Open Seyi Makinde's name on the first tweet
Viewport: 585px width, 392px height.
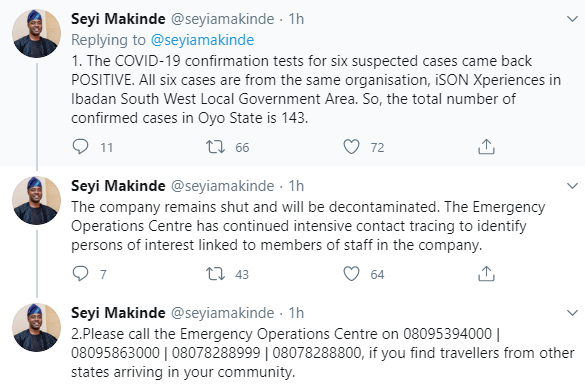click(118, 19)
